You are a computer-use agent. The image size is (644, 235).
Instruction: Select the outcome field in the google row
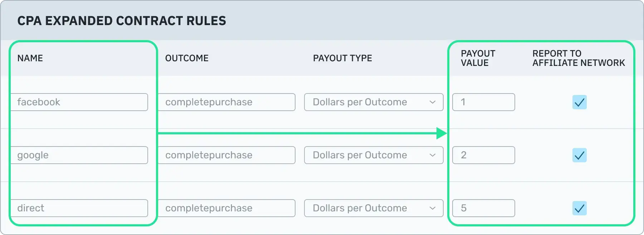coord(226,155)
